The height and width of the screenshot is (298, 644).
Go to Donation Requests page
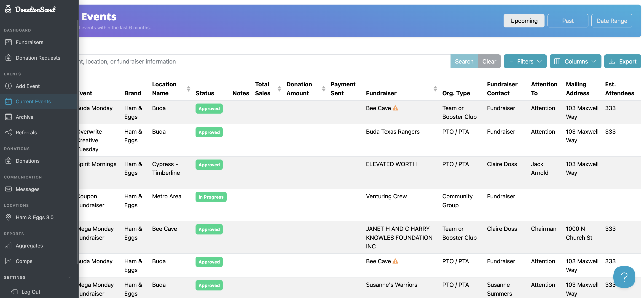pos(38,58)
